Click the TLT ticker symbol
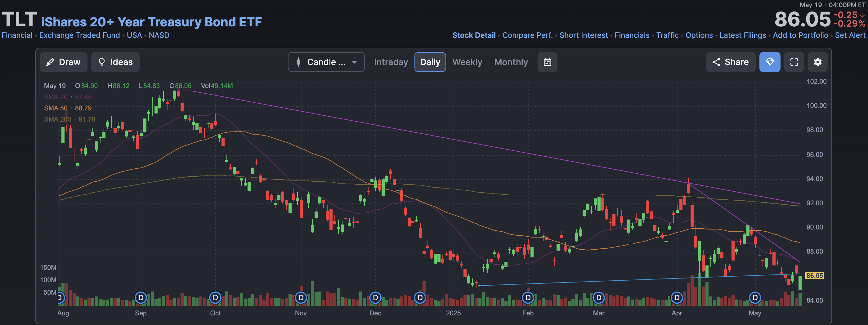Screen dimensions: 868x325 (x=19, y=20)
